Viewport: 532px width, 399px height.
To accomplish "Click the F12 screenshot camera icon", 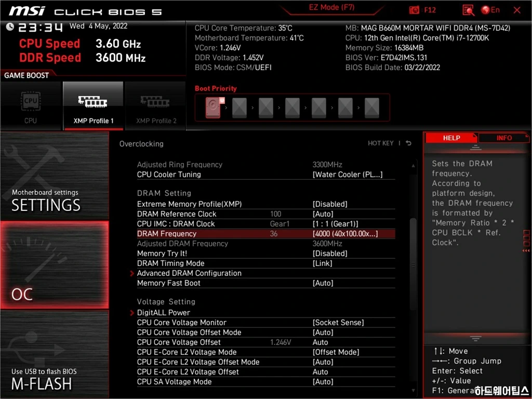I will [x=414, y=10].
